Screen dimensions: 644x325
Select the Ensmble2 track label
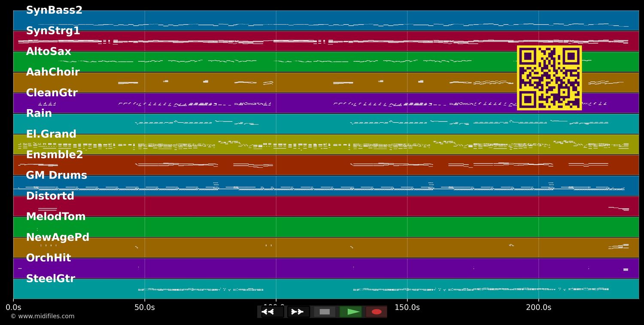pyautogui.click(x=55, y=155)
